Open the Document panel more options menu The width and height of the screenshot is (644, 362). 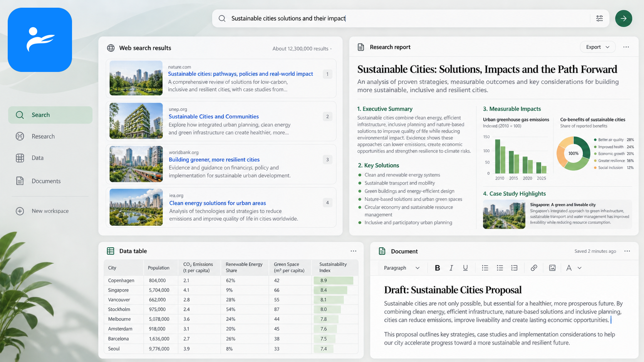coord(627,251)
